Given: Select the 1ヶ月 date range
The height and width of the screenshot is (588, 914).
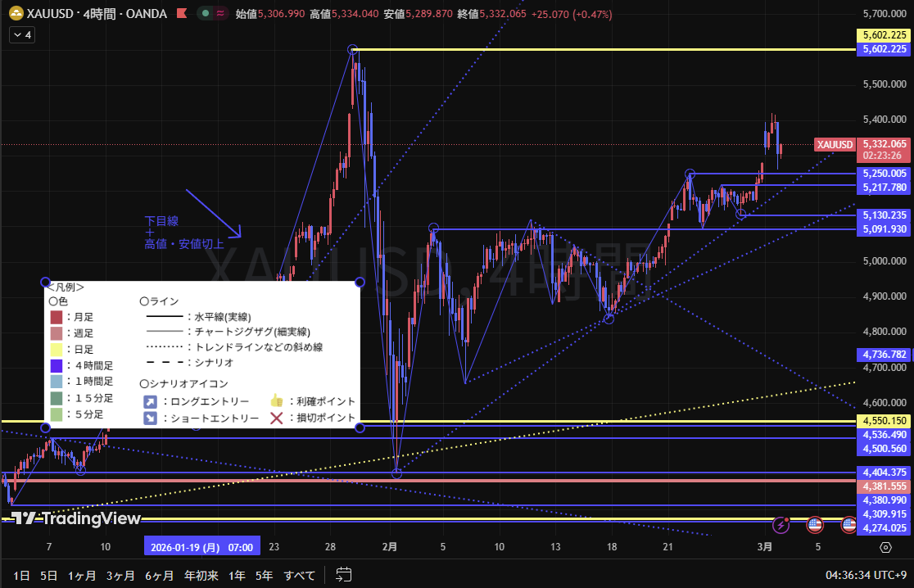Looking at the screenshot, I should click(82, 576).
